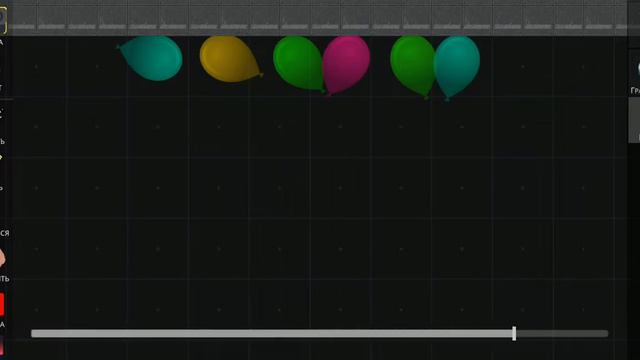640x360 pixels.
Task: Select the tilted teal balloon on the far left
Action: [151, 58]
